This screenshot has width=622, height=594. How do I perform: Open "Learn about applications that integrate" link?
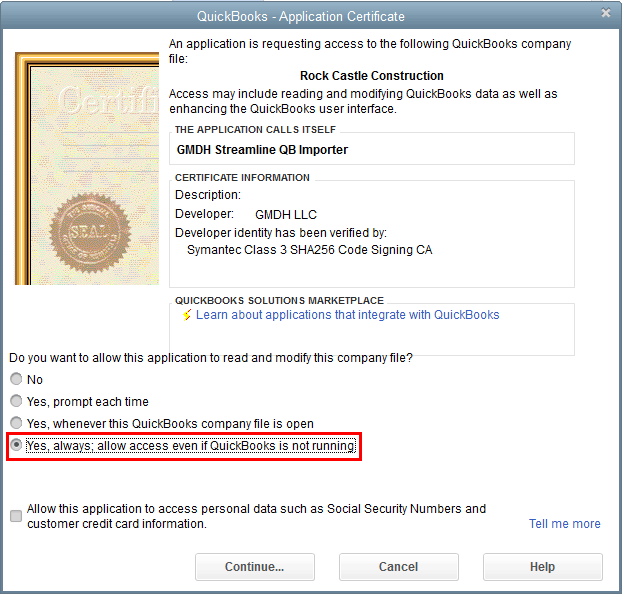347,315
